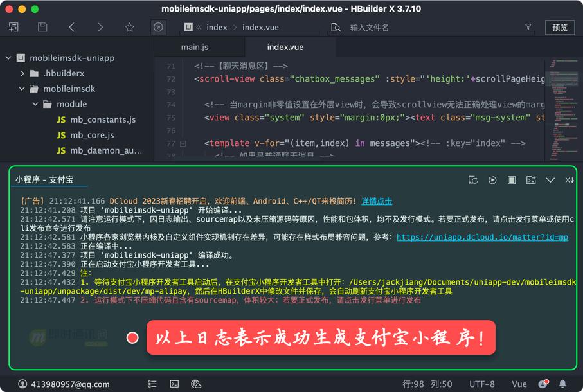This screenshot has width=583, height=392.
Task: Toggle the notification bell in status bar
Action: click(562, 384)
